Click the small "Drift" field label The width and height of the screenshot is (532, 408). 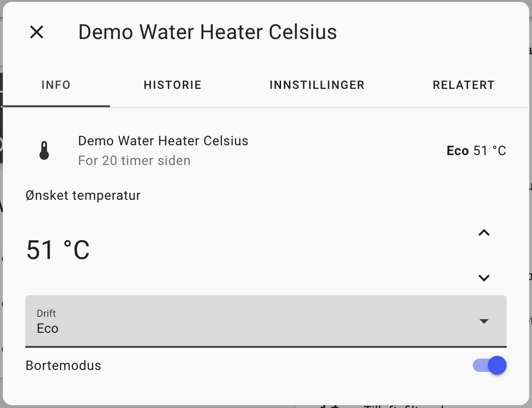(x=46, y=313)
